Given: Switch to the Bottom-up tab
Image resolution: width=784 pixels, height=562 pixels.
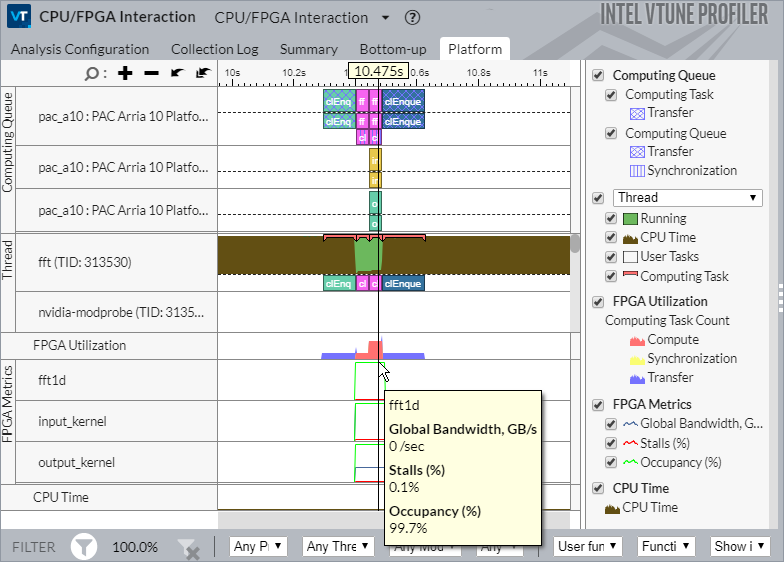Looking at the screenshot, I should [x=392, y=49].
